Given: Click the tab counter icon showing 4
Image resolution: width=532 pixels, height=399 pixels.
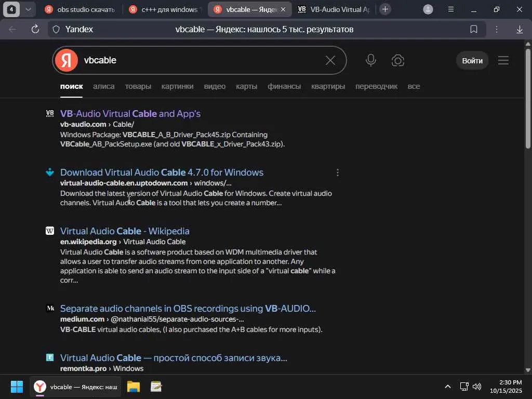Looking at the screenshot, I should [11, 9].
